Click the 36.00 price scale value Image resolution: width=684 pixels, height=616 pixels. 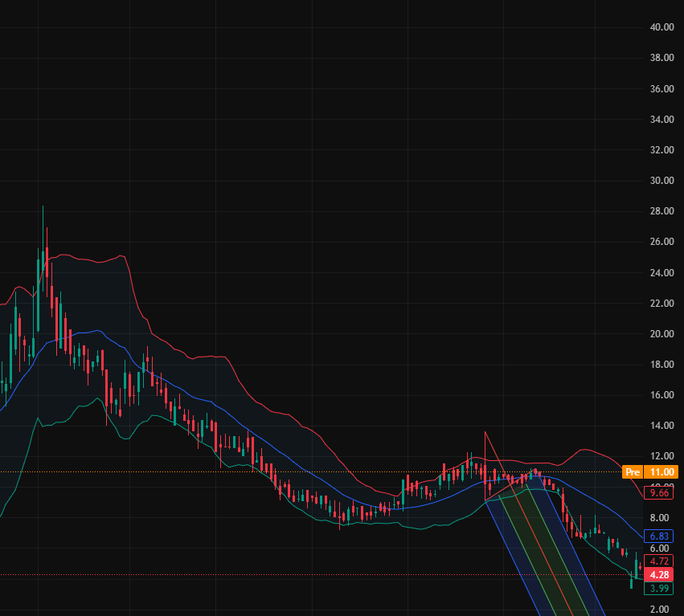[661, 88]
